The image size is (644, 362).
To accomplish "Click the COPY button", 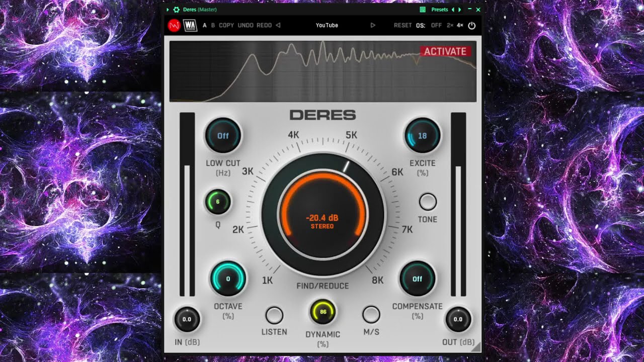I will (x=226, y=25).
